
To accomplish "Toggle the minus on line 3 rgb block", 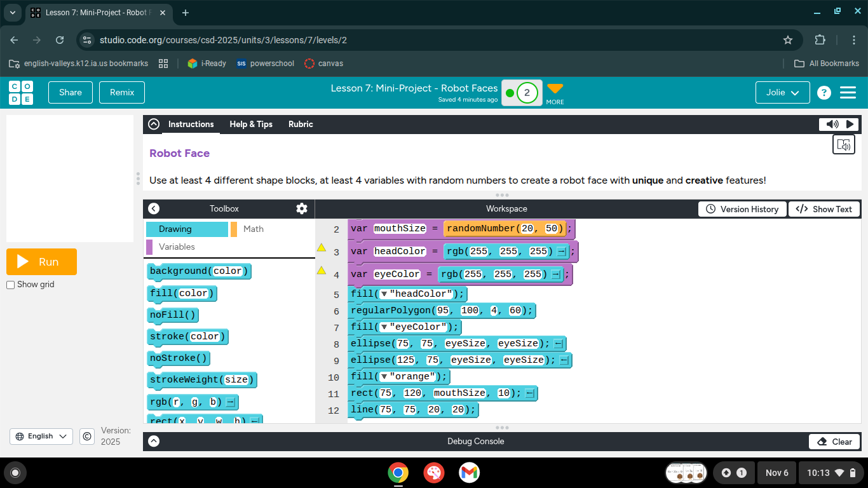I will click(x=561, y=252).
